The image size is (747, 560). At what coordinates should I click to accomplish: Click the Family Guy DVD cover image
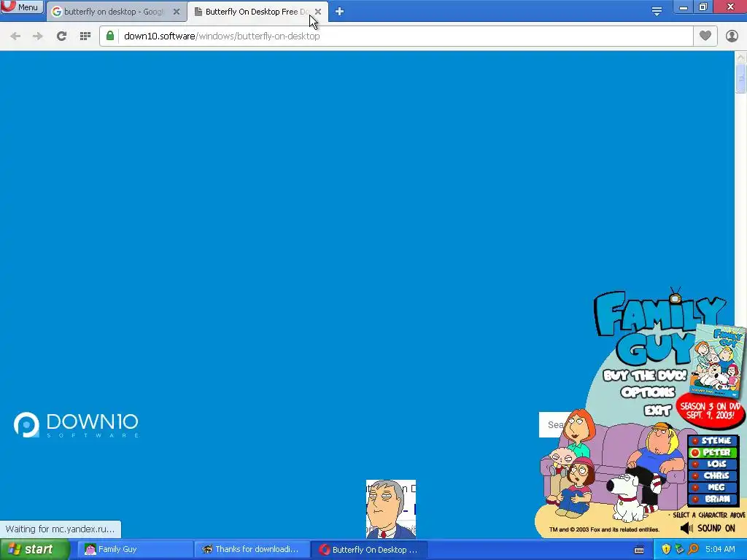[x=719, y=360]
